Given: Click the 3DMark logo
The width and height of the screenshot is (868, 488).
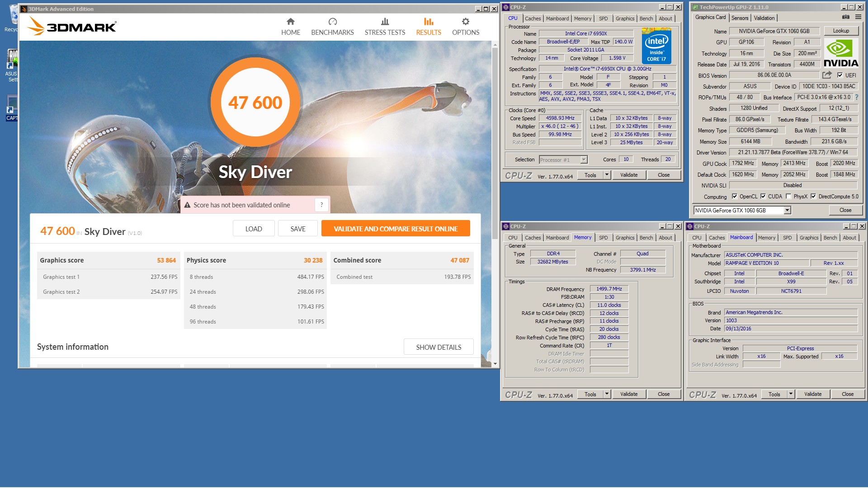Looking at the screenshot, I should tap(71, 26).
